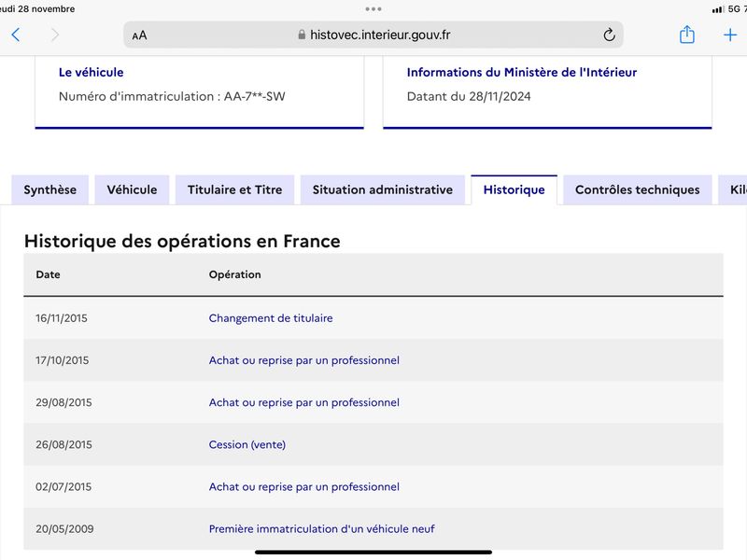Image resolution: width=747 pixels, height=560 pixels.
Task: Select the Situation administrative tab
Action: (x=383, y=189)
